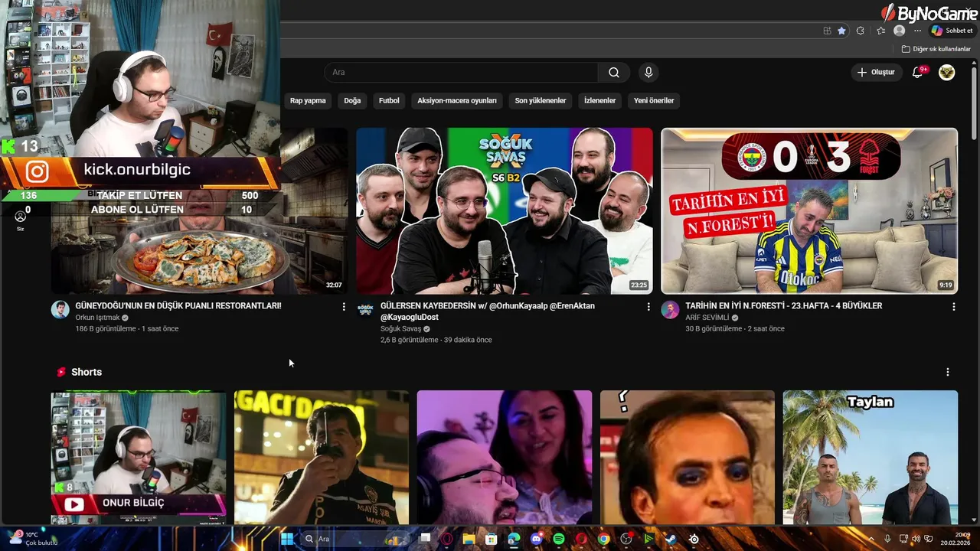Open Discord from the taskbar
Viewport: 980px width, 551px height.
pos(537,539)
